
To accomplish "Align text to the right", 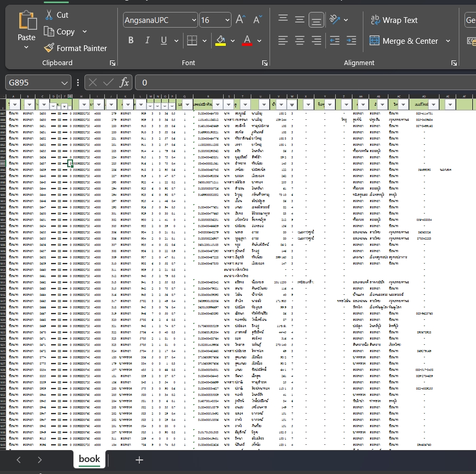I will [316, 40].
